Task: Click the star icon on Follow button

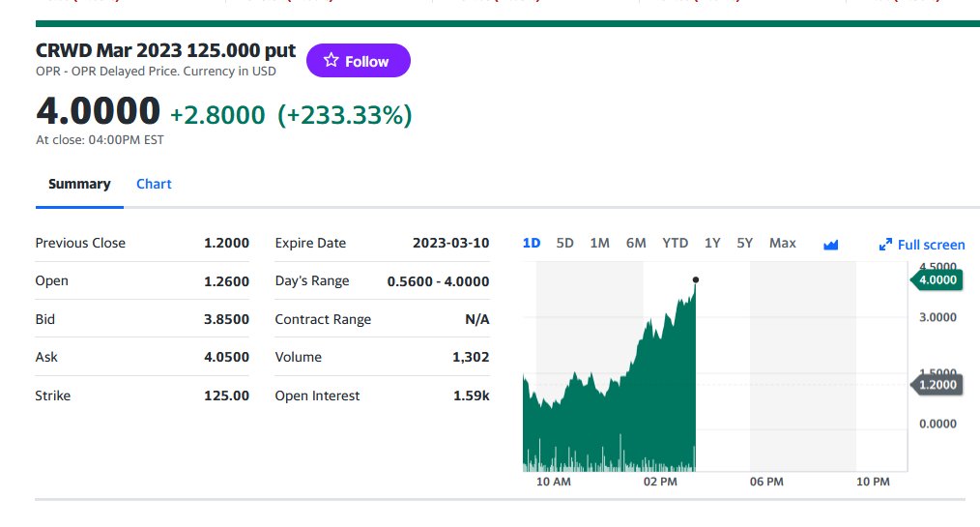Action: click(331, 60)
